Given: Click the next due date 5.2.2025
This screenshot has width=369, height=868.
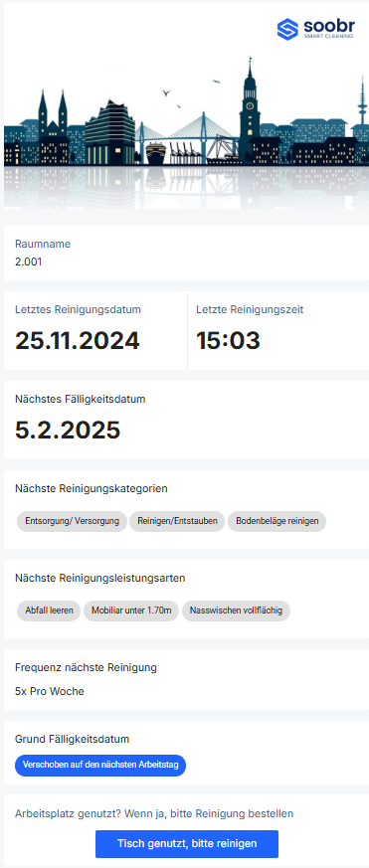Looking at the screenshot, I should (68, 431).
